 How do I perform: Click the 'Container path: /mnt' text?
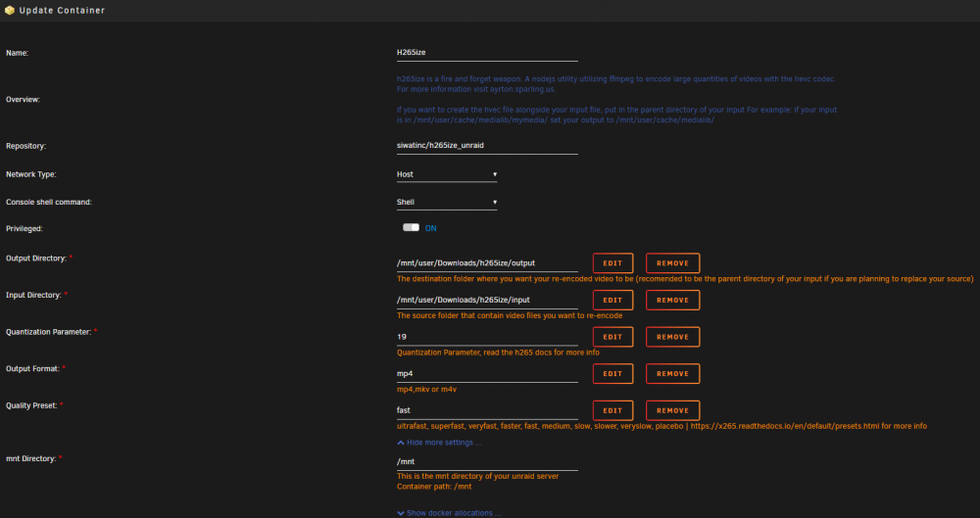pos(434,486)
